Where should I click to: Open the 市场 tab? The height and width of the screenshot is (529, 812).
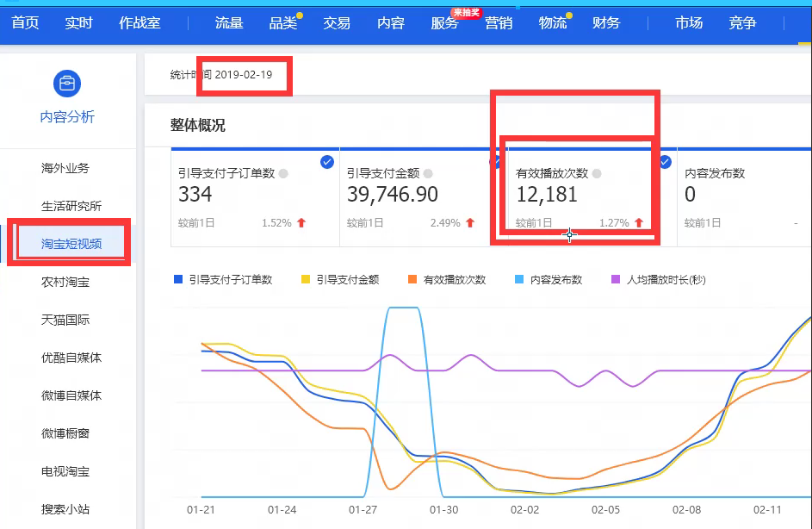pos(689,22)
